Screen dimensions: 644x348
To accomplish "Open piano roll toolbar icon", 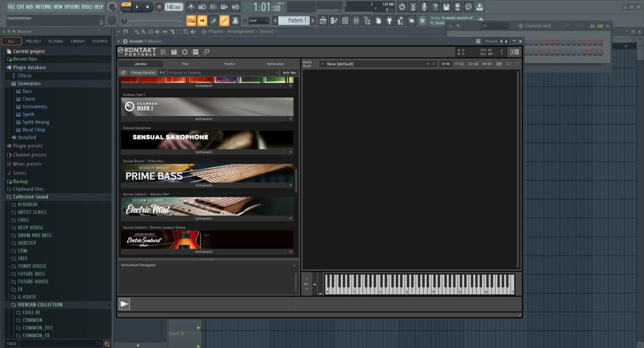I will tap(334, 21).
